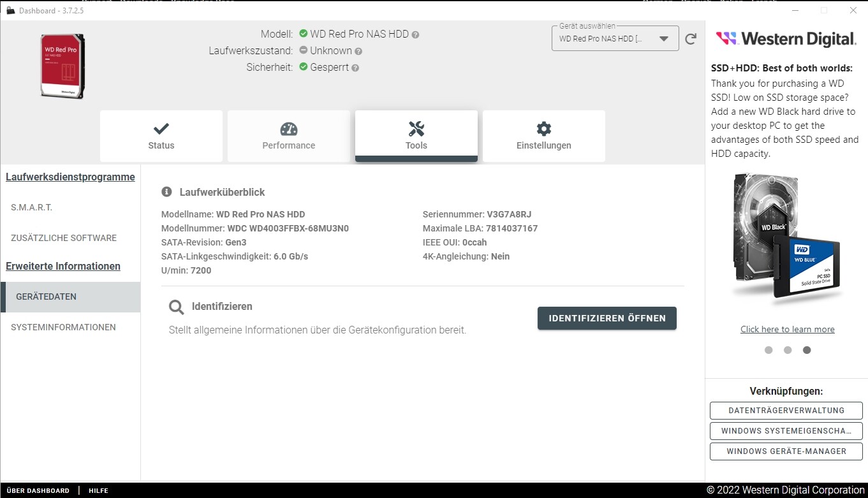Viewport: 868px width, 498px height.
Task: Click the checkmark icon on Status tab
Action: coord(161,129)
